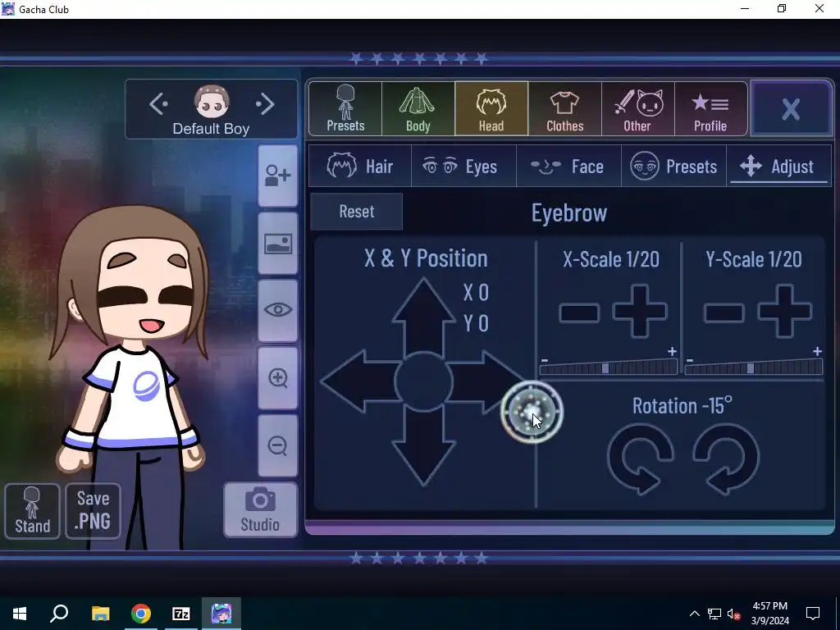Click the network tray icon
The image size is (840, 630).
[714, 614]
